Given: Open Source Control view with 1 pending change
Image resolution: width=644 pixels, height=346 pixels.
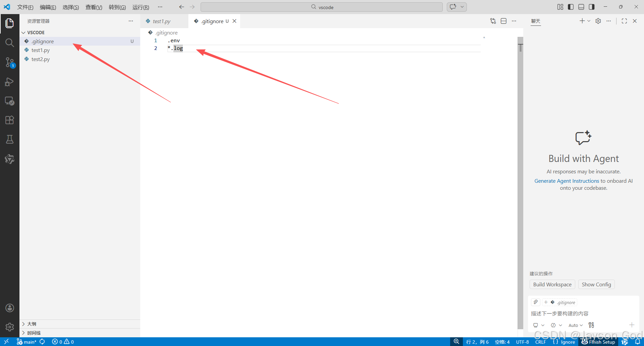Looking at the screenshot, I should click(x=10, y=62).
